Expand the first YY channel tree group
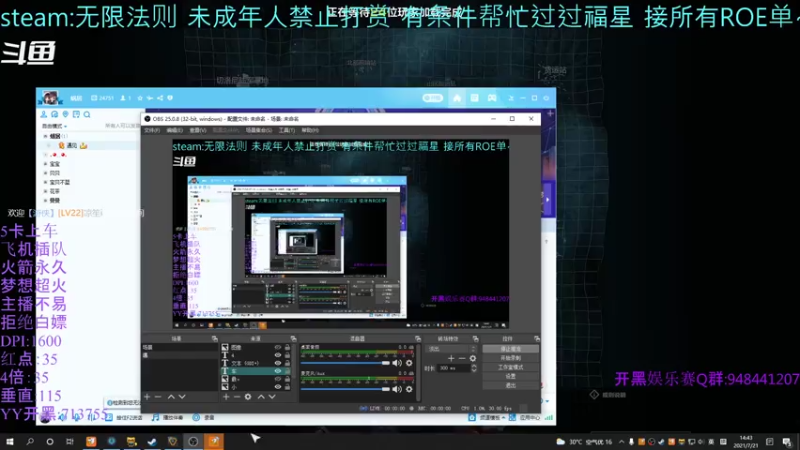The height and width of the screenshot is (450, 800). tap(45, 136)
